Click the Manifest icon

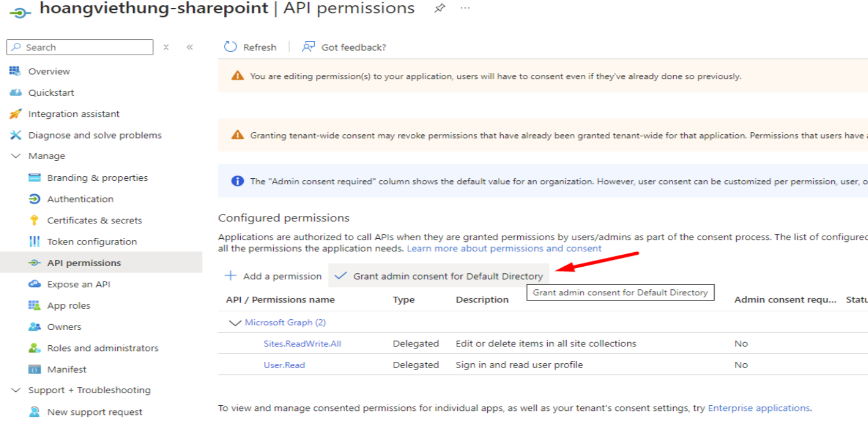click(35, 369)
